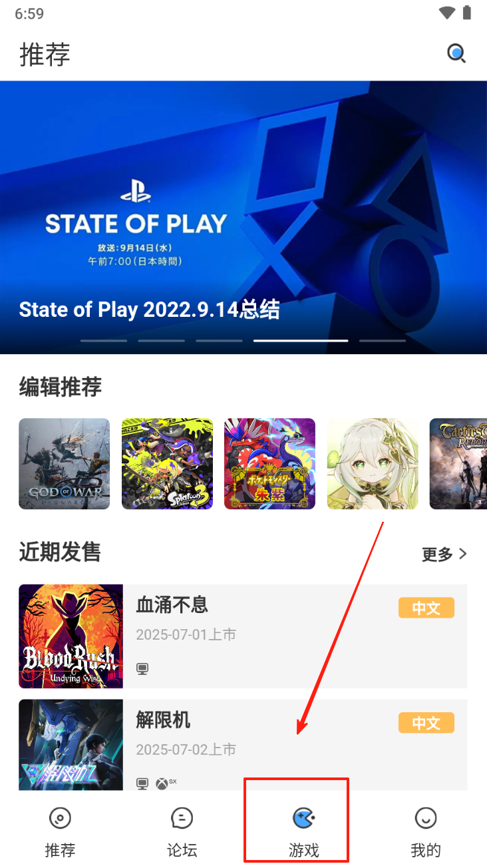Image resolution: width=487 pixels, height=868 pixels.
Task: Tap the 推荐 disc icon in bottom bar
Action: (60, 817)
